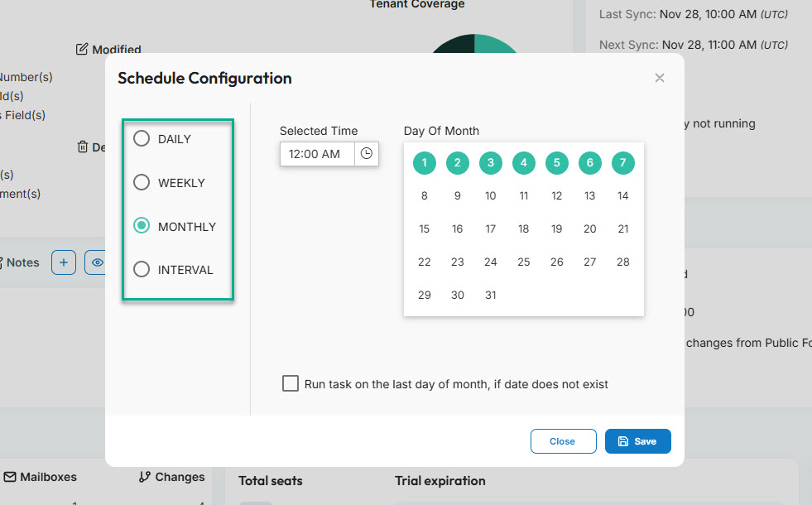
Task: Select the INTERVAL schedule option
Action: 141,269
